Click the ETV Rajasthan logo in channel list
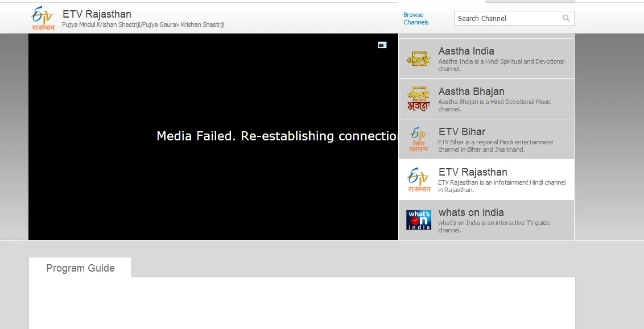The image size is (644, 329). tap(419, 180)
